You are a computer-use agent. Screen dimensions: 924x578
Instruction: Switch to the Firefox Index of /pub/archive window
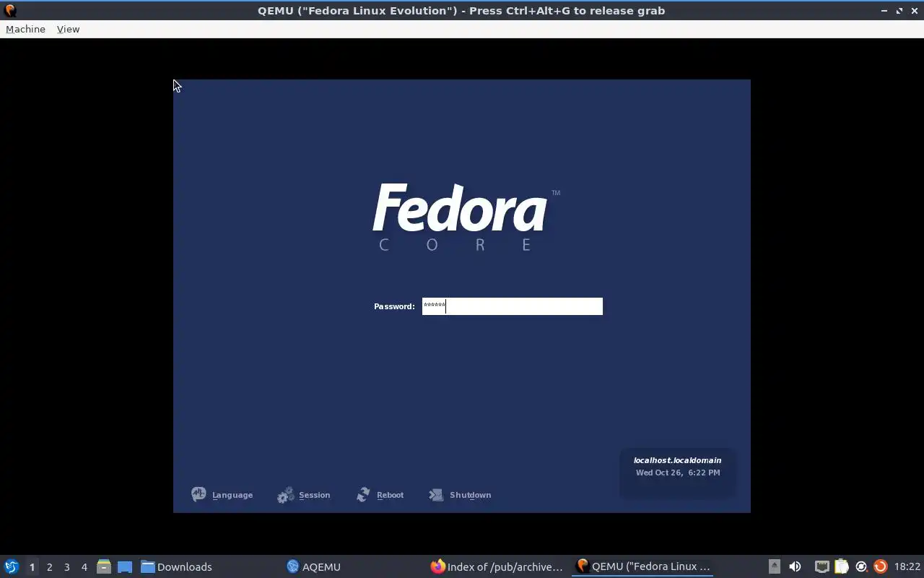pos(497,566)
